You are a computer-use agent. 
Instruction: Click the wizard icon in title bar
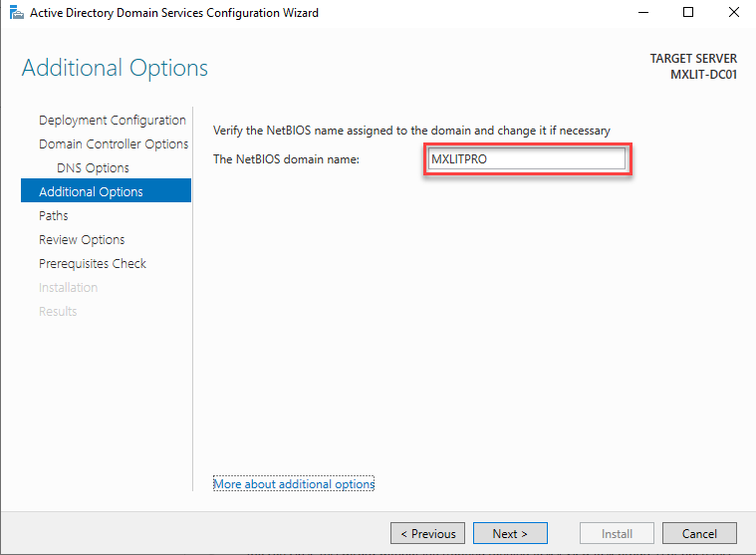pos(14,13)
